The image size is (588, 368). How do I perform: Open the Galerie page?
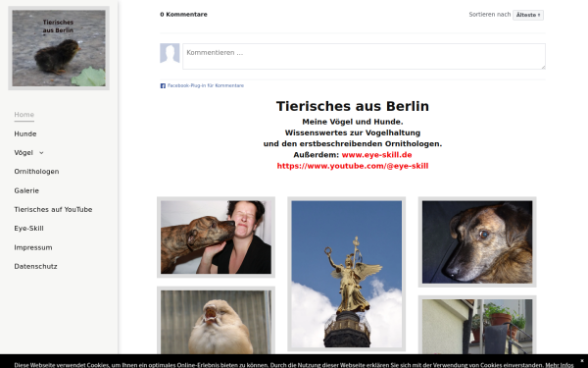pyautogui.click(x=26, y=190)
